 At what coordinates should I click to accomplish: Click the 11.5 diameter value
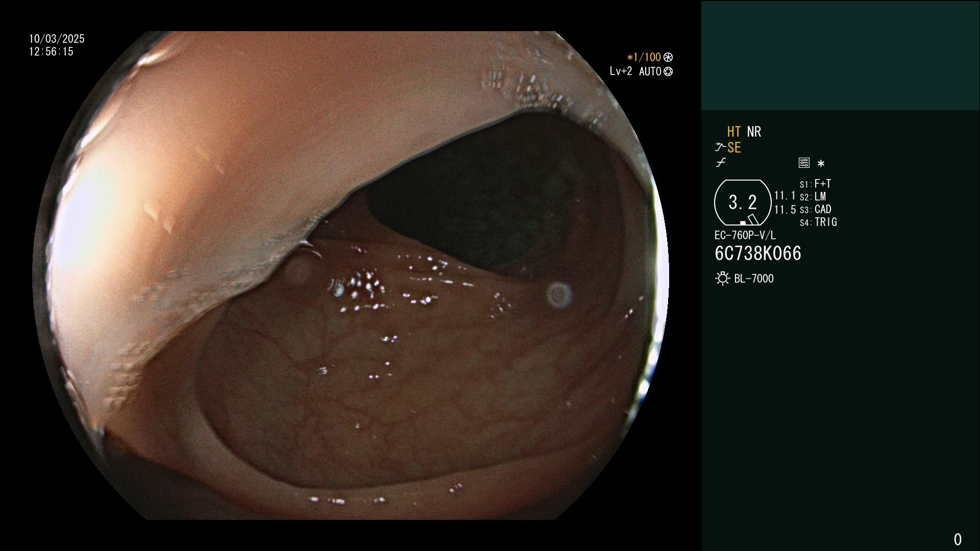pos(785,210)
